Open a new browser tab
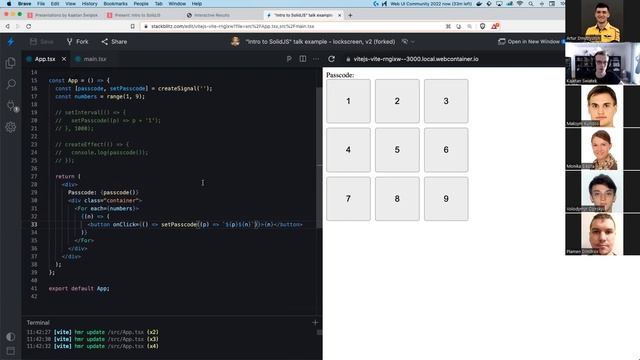This screenshot has height=360, width=640. (x=350, y=15)
